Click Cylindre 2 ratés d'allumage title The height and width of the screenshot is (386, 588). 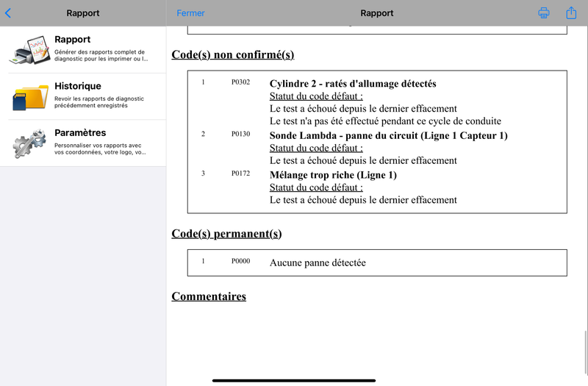353,84
